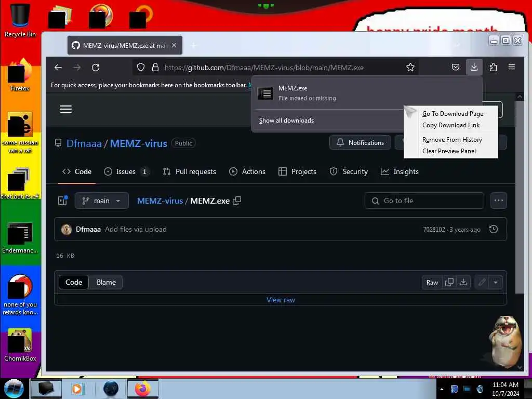Click the GitHub URL address bar
Screen dimensions: 532x399
click(x=275, y=67)
